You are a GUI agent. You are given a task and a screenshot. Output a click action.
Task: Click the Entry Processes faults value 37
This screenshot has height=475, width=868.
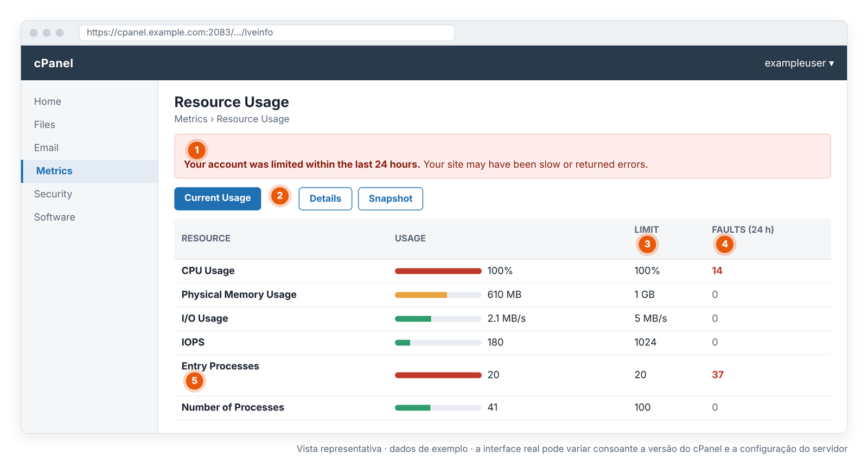tap(718, 375)
